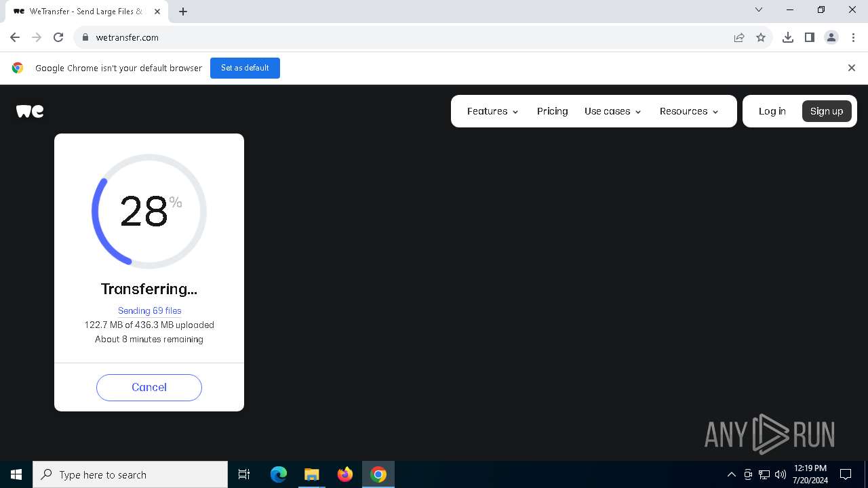Expand the Features menu
Viewport: 868px width, 488px height.
[x=493, y=111]
